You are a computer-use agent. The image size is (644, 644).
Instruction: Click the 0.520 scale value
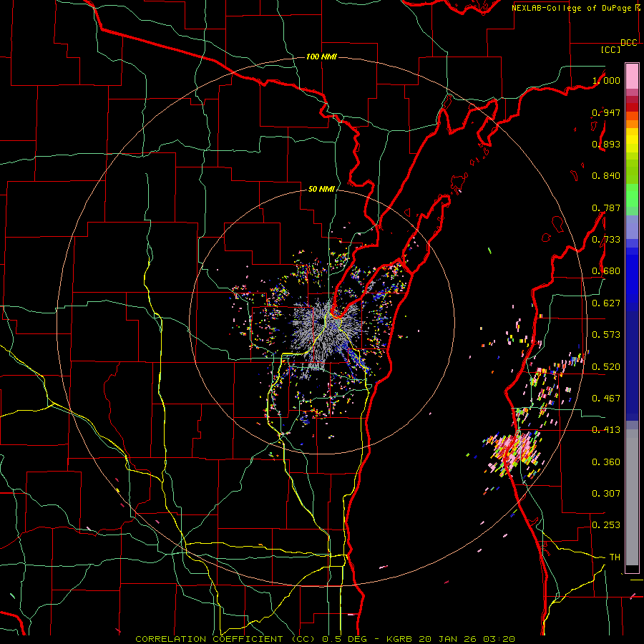[606, 367]
